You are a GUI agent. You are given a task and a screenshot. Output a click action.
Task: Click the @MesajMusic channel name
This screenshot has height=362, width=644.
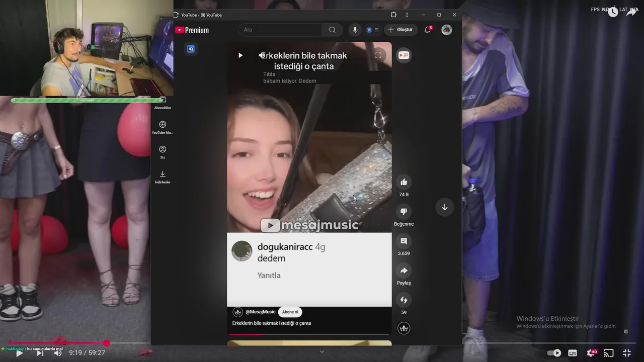pos(261,312)
